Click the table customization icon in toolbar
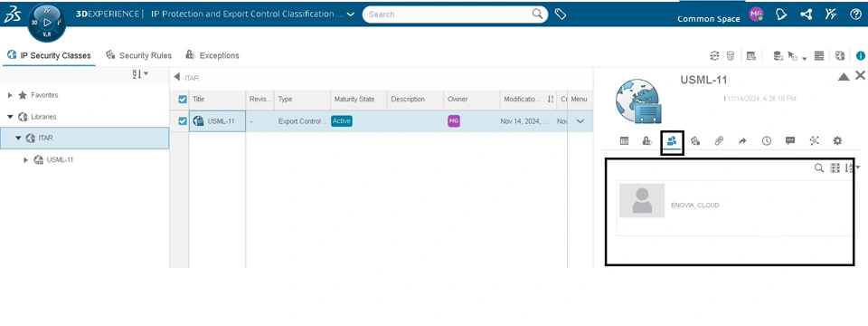This screenshot has width=868, height=326. point(751,55)
